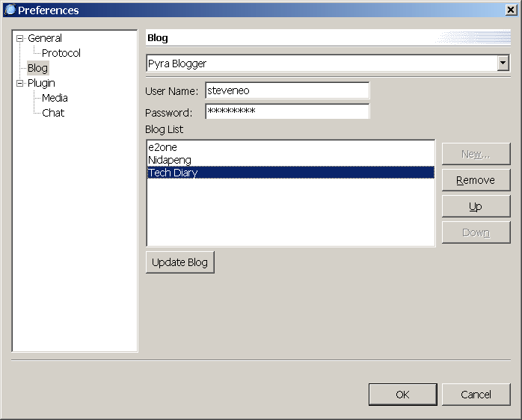Focus the Password field
522x420 pixels.
click(x=286, y=111)
